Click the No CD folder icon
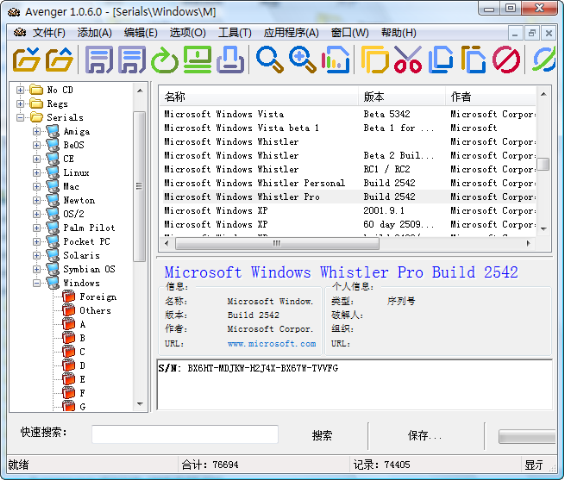The width and height of the screenshot is (564, 480). [36, 90]
